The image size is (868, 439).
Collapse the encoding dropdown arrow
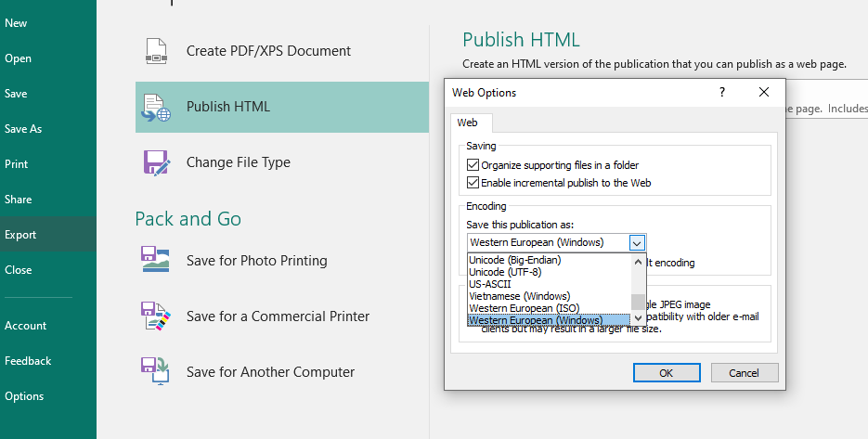636,243
